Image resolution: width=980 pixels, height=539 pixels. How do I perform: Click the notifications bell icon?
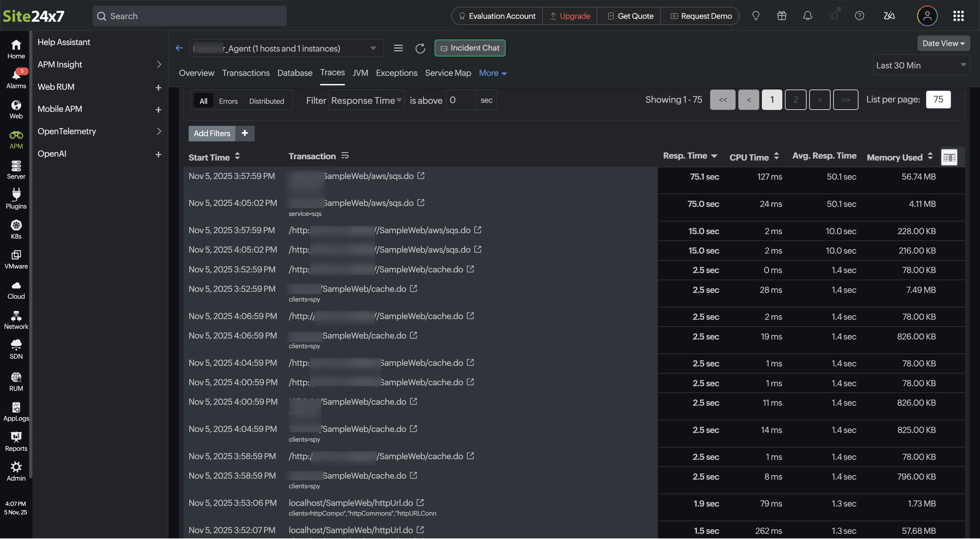(807, 16)
